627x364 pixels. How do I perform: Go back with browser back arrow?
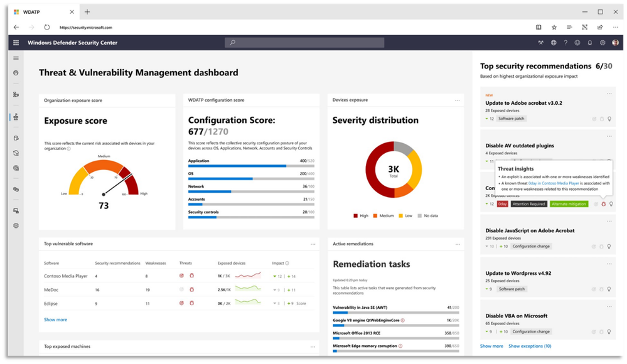tap(16, 27)
